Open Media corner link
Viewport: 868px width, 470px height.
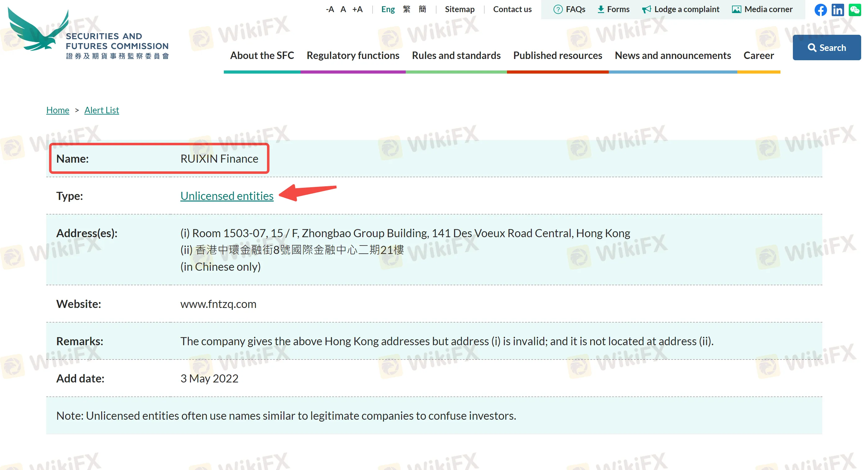point(762,9)
